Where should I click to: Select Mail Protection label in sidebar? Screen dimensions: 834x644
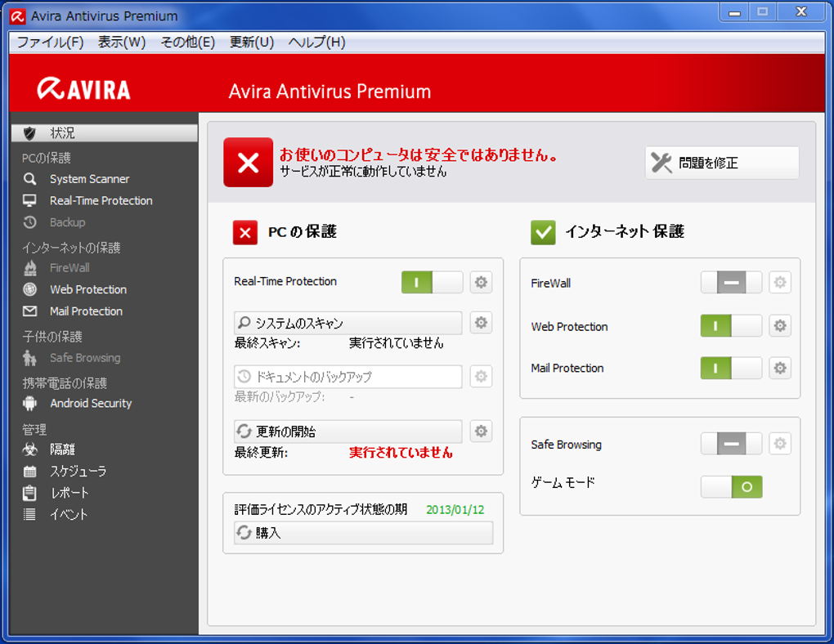pyautogui.click(x=86, y=311)
